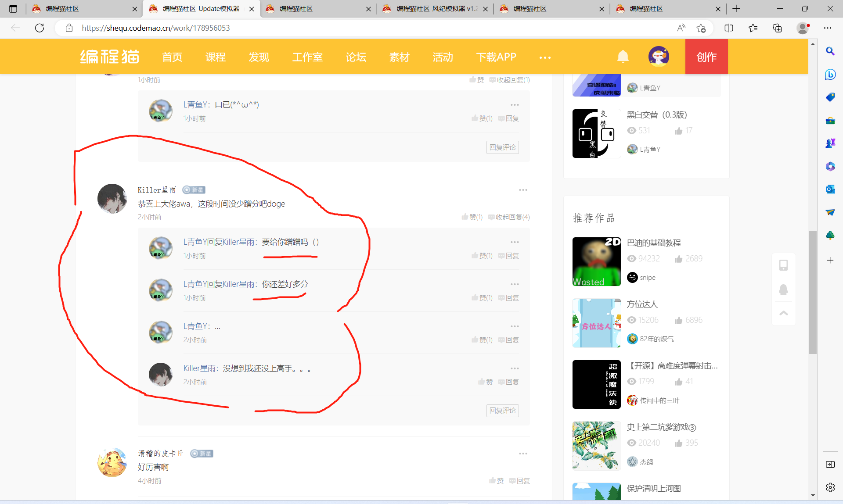The height and width of the screenshot is (504, 843).
Task: Open 黑白交替 work thumbnail
Action: pos(596,133)
